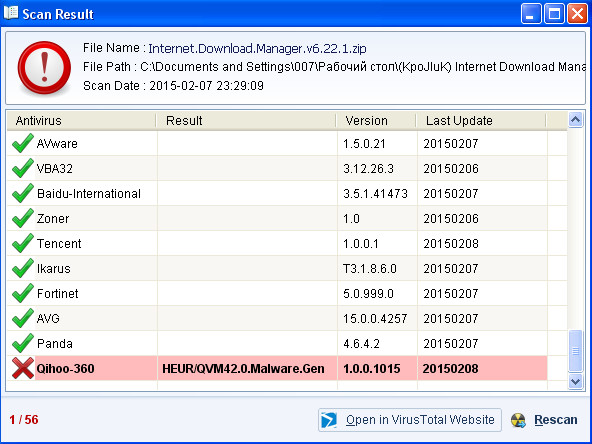Click the VirusTotal arrow logo icon
This screenshot has width=592, height=444.
(328, 420)
